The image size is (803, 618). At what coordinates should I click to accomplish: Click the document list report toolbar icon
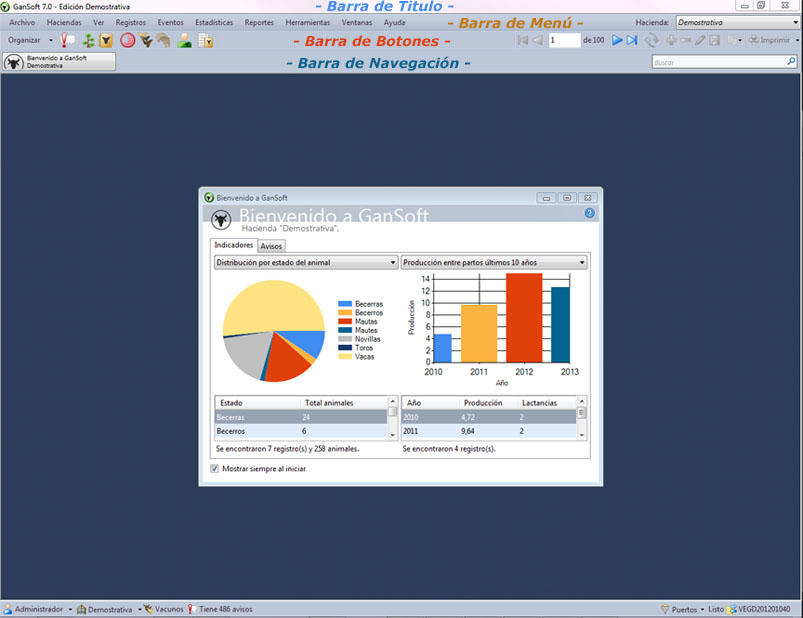pyautogui.click(x=206, y=40)
